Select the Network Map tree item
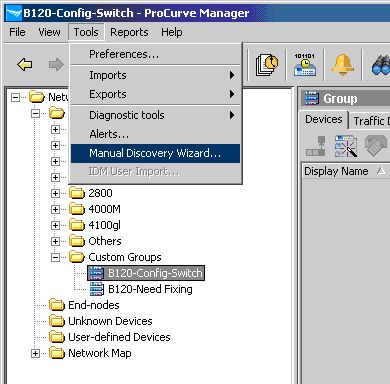 point(100,353)
